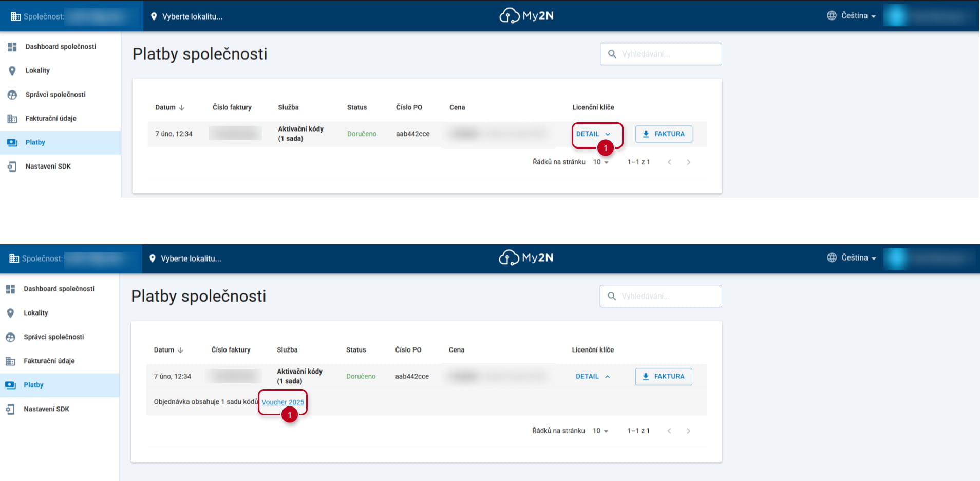
Task: Expand the collapsed DETAIL chevron in upper screenshot
Action: 608,134
